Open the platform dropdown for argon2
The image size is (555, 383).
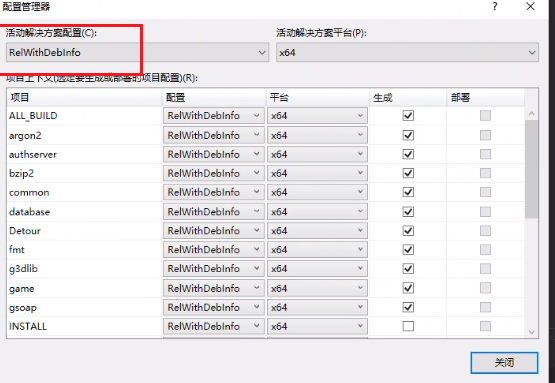pyautogui.click(x=317, y=135)
